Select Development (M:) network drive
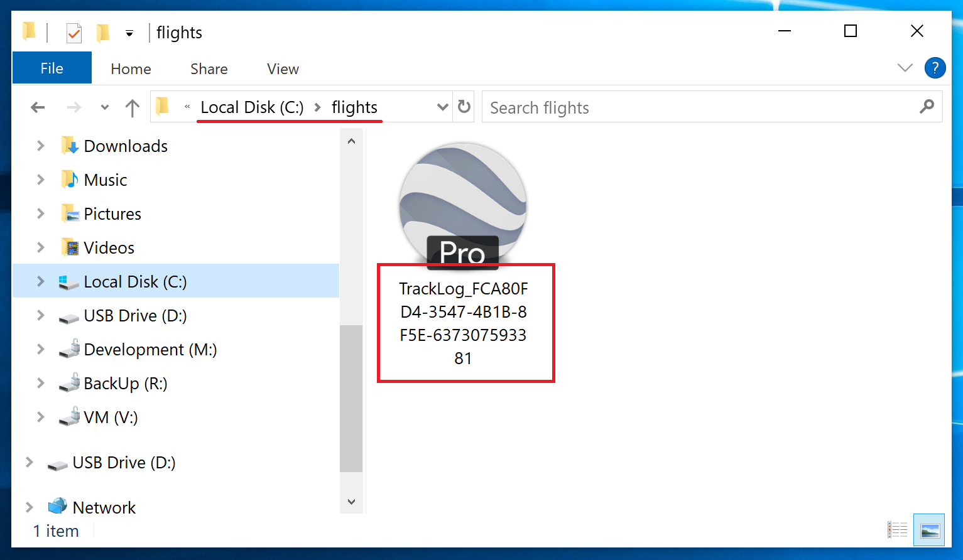 150,350
